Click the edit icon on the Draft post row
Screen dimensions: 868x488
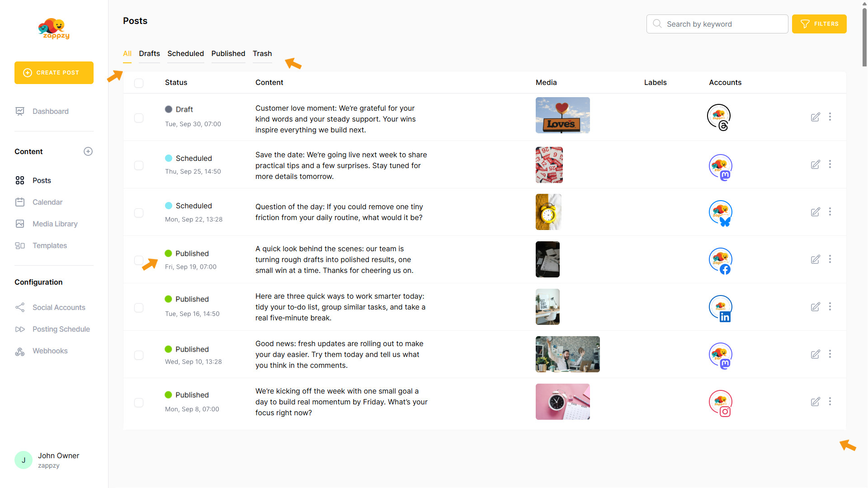(815, 117)
